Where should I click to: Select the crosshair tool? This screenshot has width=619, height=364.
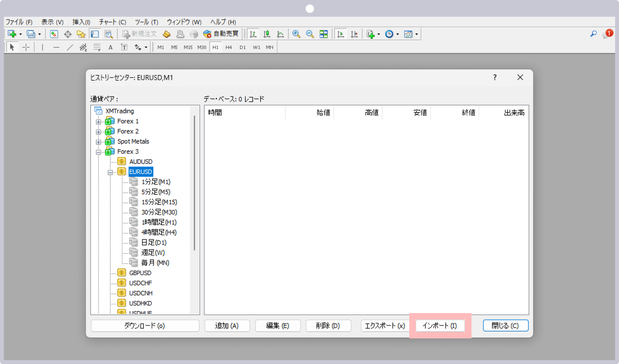pos(26,47)
